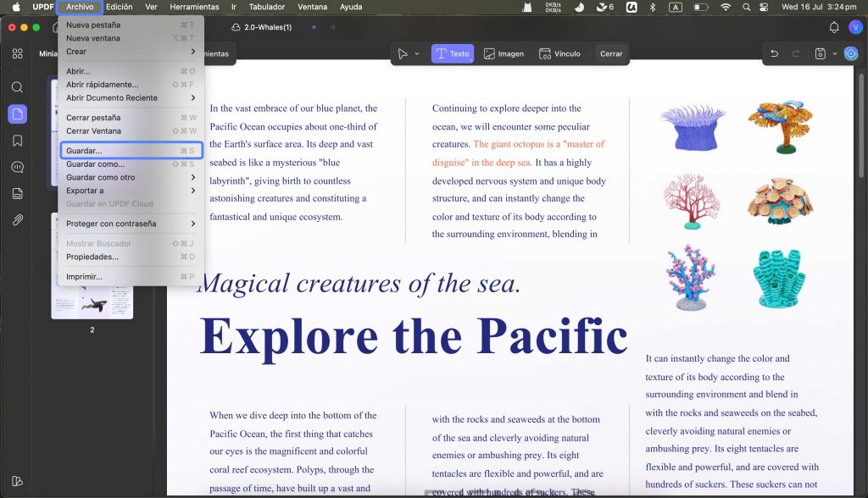868x498 pixels.
Task: Open Control Center in menu bar
Action: point(764,7)
